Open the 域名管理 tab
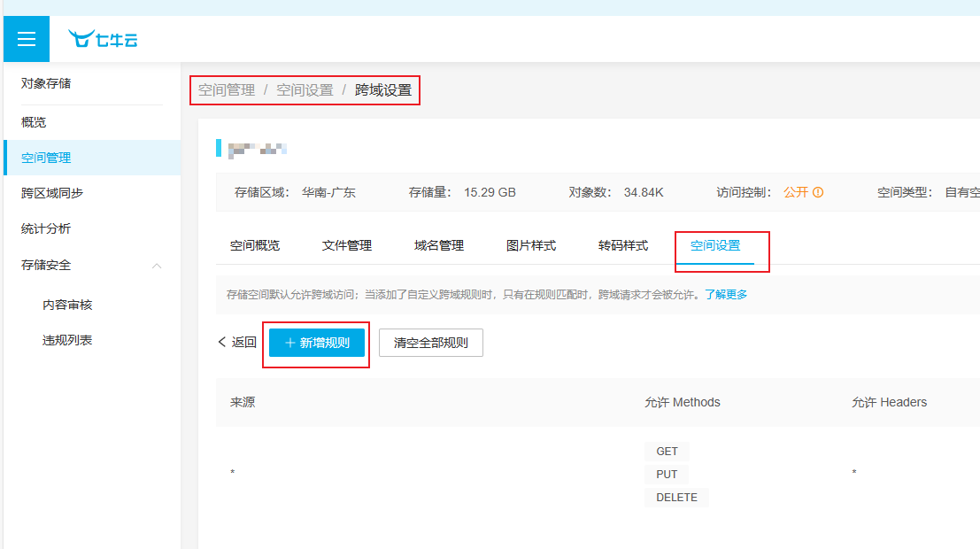The height and width of the screenshot is (549, 980). coord(439,245)
